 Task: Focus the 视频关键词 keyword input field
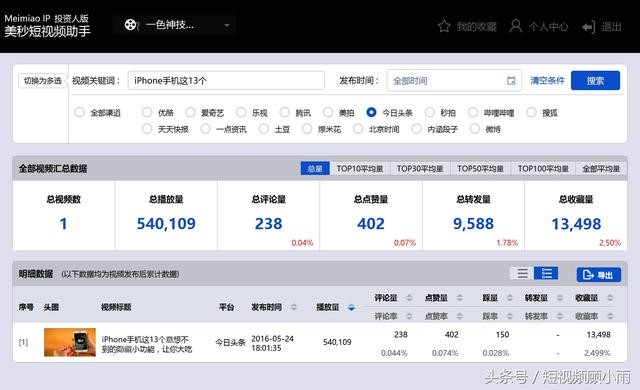[x=226, y=81]
